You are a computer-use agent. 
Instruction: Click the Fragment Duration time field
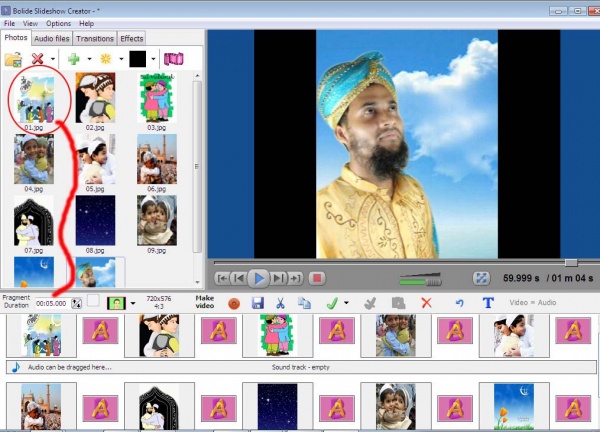(51, 303)
